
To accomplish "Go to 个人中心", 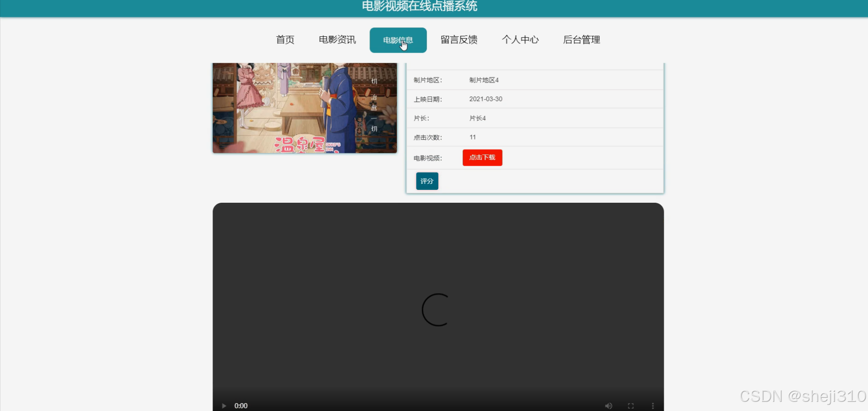I will 520,40.
